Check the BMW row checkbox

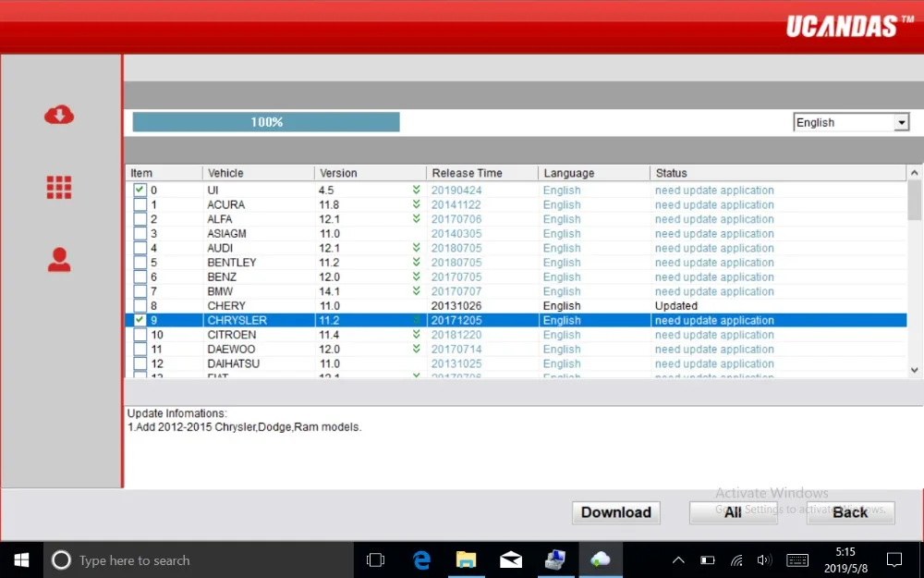tap(140, 291)
